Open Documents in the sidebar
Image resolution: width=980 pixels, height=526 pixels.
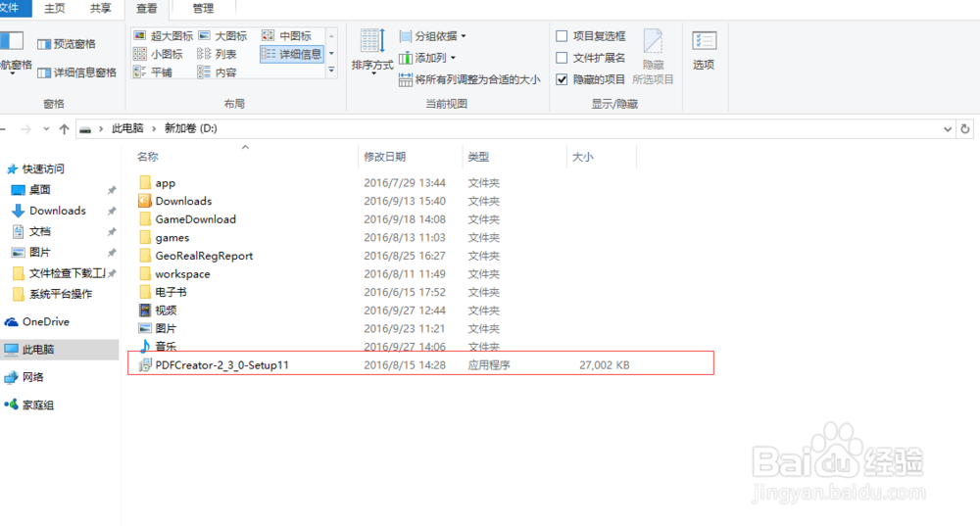point(32,231)
